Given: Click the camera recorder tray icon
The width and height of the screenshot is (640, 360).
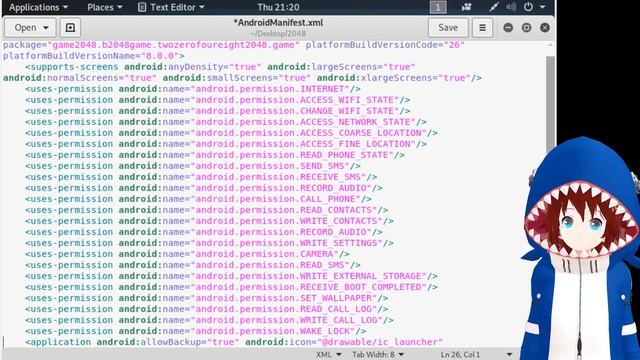Looking at the screenshot, I should pos(466,7).
